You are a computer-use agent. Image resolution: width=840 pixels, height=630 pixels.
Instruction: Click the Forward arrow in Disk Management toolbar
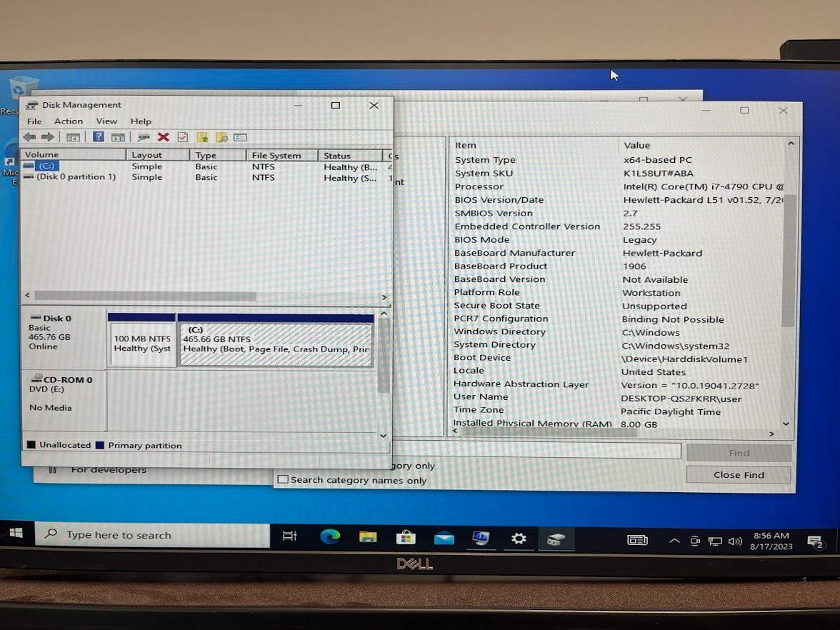48,137
